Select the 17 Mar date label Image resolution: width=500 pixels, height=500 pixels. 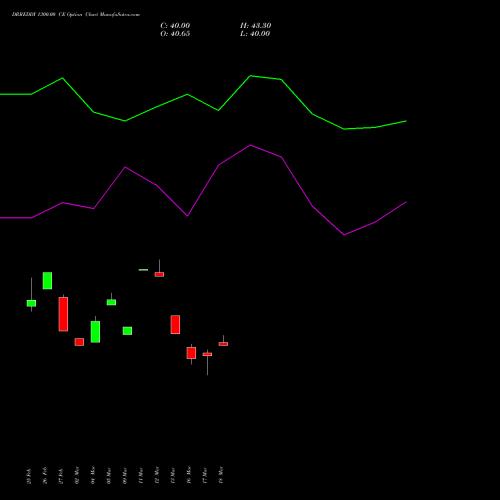tap(205, 475)
